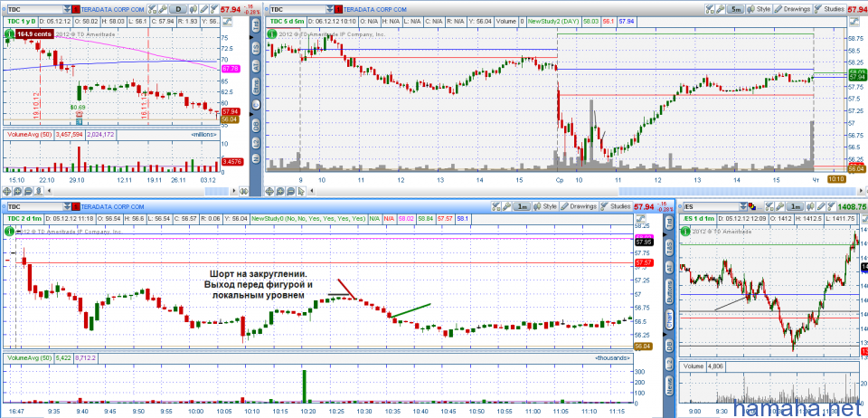
Task: Click 1m timeframe button in /ES chart
Action: [795, 206]
